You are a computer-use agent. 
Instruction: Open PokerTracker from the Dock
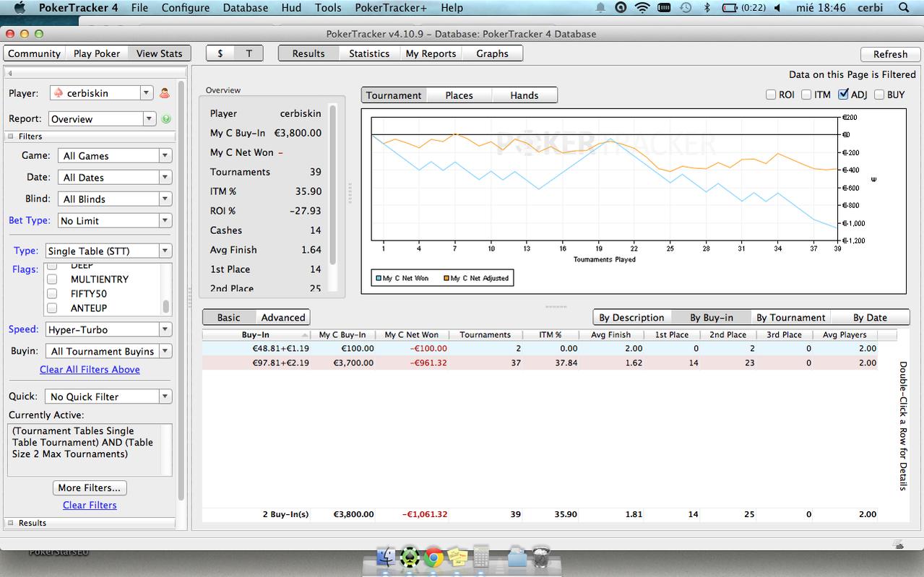410,558
